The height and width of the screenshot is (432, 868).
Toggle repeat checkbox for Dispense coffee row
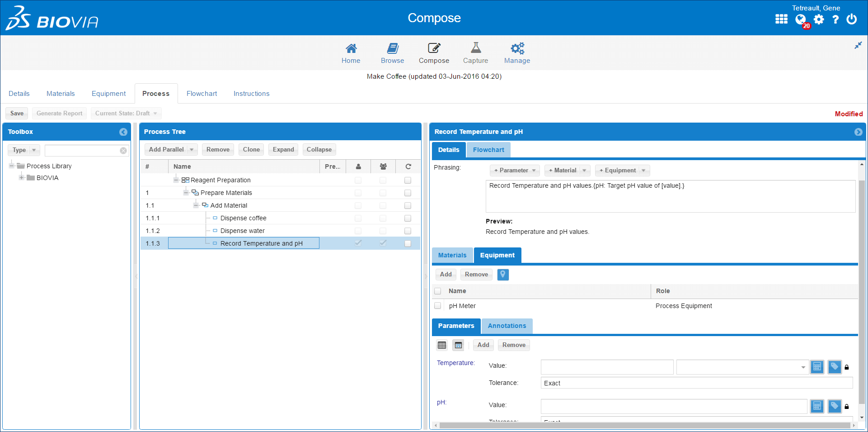408,218
